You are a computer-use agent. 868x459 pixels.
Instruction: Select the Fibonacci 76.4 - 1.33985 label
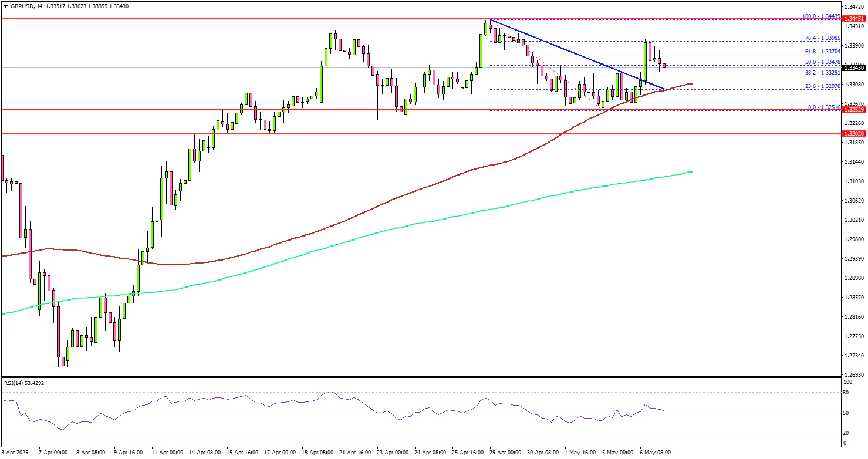coord(823,38)
